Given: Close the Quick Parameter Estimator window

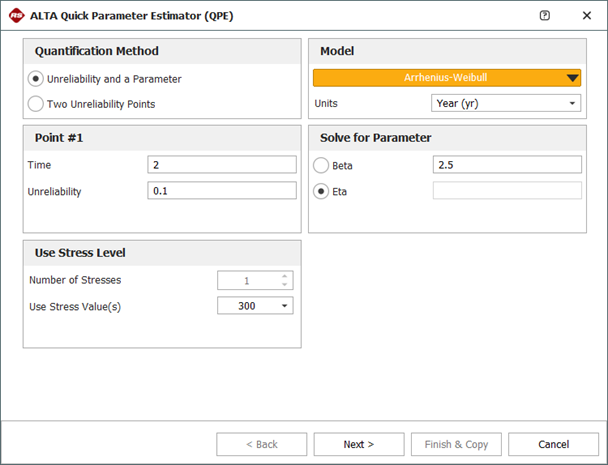Looking at the screenshot, I should 586,16.
